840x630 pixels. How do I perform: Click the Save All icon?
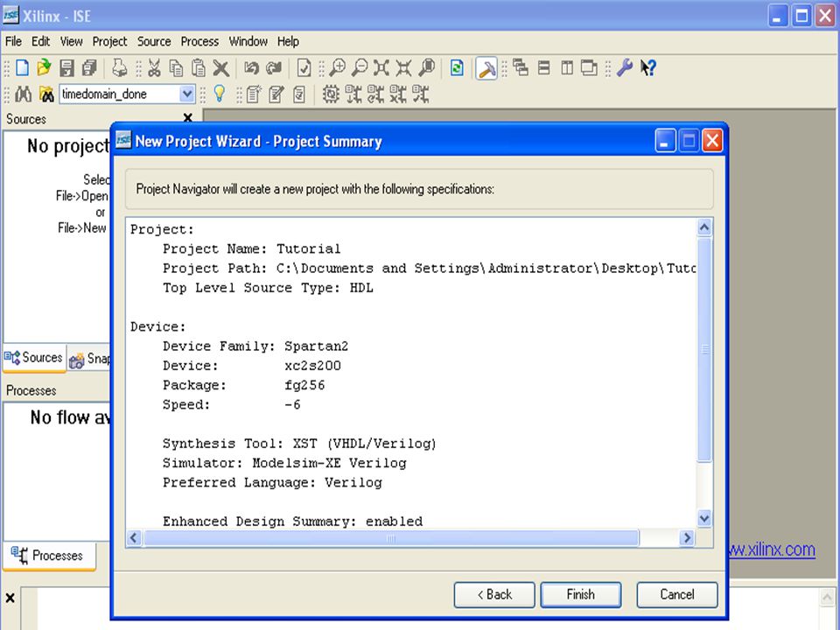coord(89,68)
